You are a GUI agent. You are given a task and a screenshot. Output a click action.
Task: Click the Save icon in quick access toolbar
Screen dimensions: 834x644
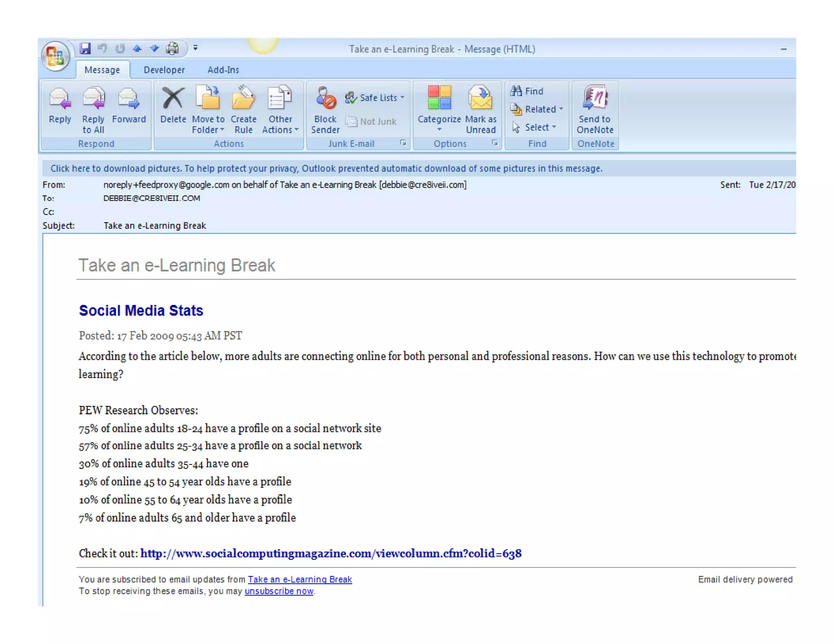point(85,48)
